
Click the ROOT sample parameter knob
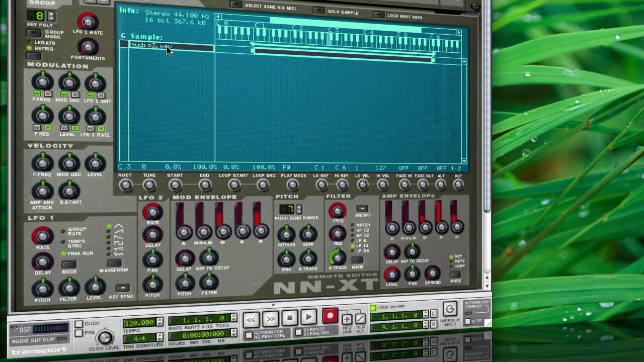125,186
